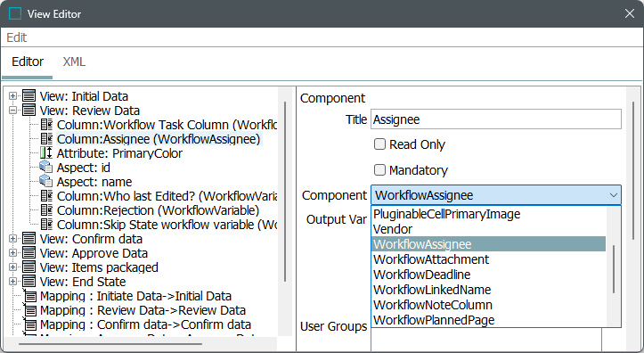The height and width of the screenshot is (353, 644).
Task: Expand the View: Confirm data node
Action: click(x=12, y=239)
